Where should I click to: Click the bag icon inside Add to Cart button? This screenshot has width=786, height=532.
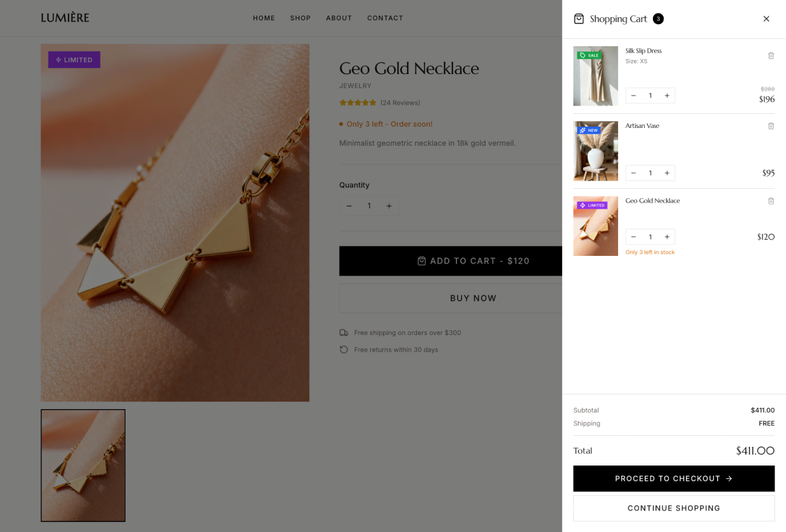(422, 260)
